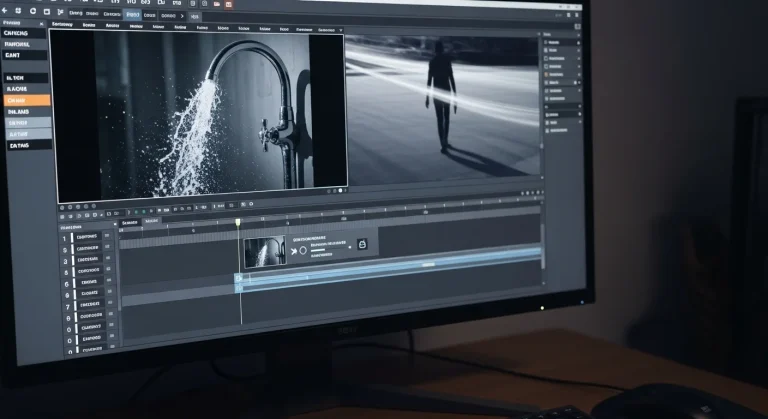Screen dimensions: 768x419
Task: Close the left sidebar panel with its X
Action: 41,24
